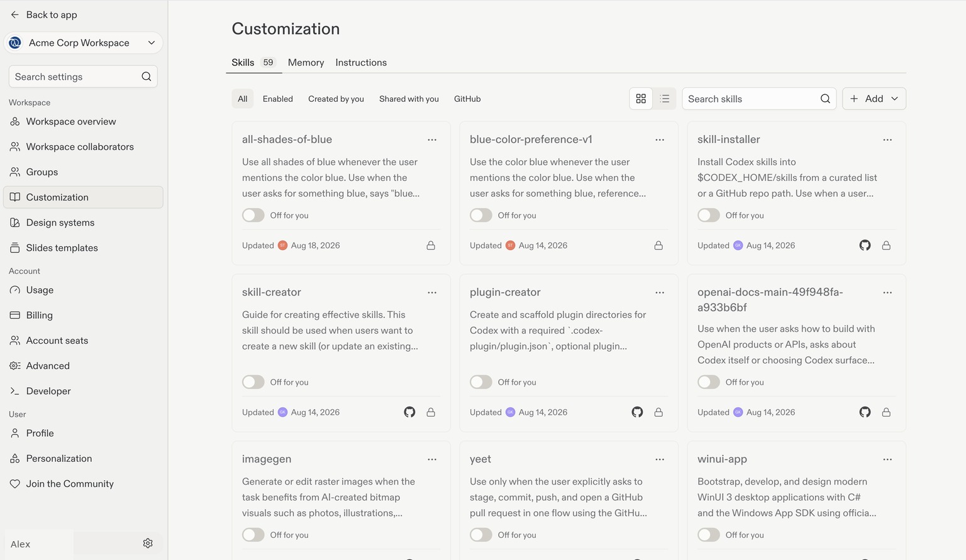Open more options menu for skill-creator

click(432, 292)
